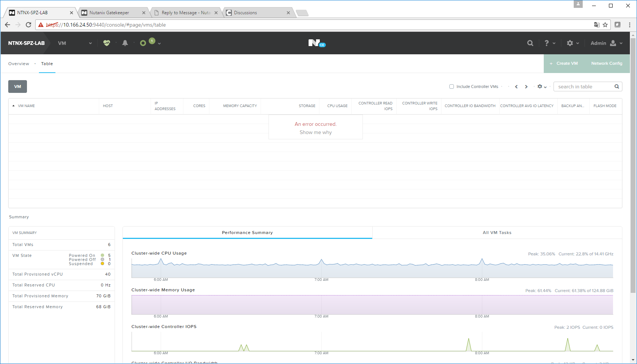Viewport: 637px width, 364px height.
Task: Go to next table page arrow
Action: [x=526, y=87]
